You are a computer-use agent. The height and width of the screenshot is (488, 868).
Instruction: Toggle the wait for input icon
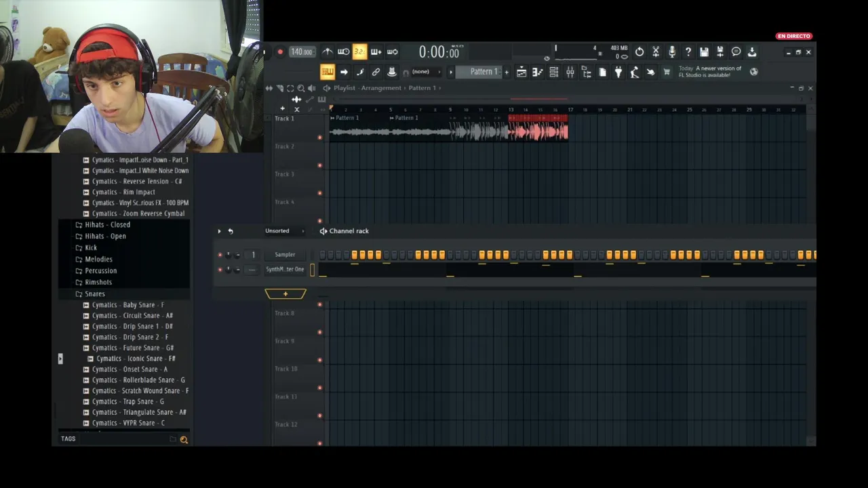coord(344,52)
